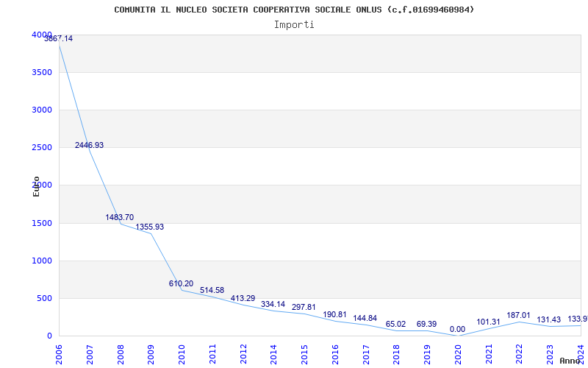Select data label 0.00
Screen dimensions: 588x368
click(457, 329)
